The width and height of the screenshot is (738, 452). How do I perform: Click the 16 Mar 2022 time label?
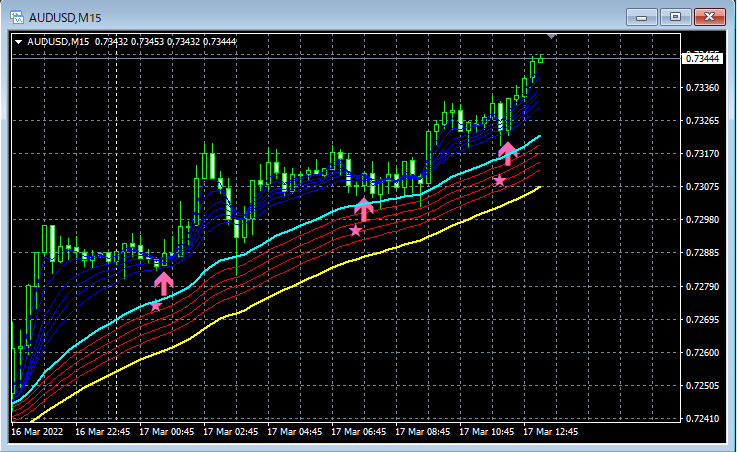tap(37, 431)
